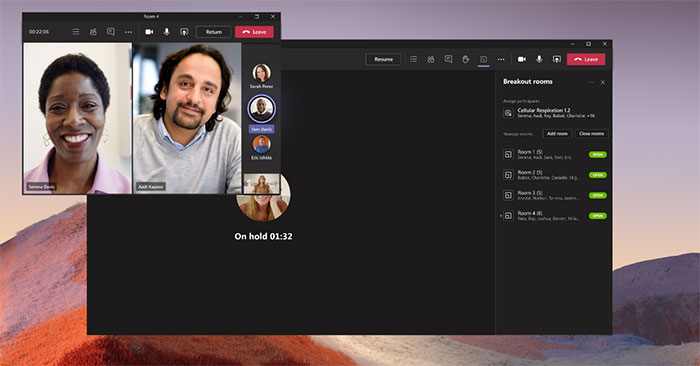Image resolution: width=700 pixels, height=366 pixels.
Task: Open chat in Room 4 window
Action: click(x=111, y=32)
